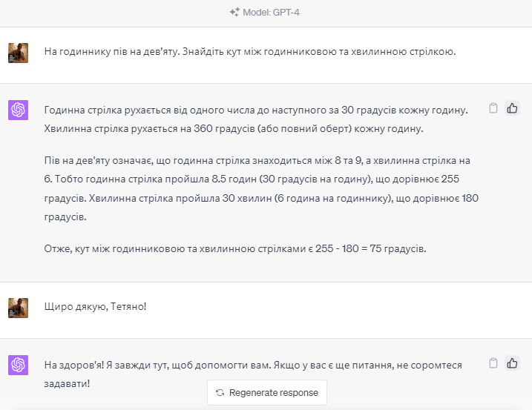Click the message "Щиро дякую, Тетяно!"
The image size is (532, 410).
click(x=95, y=306)
